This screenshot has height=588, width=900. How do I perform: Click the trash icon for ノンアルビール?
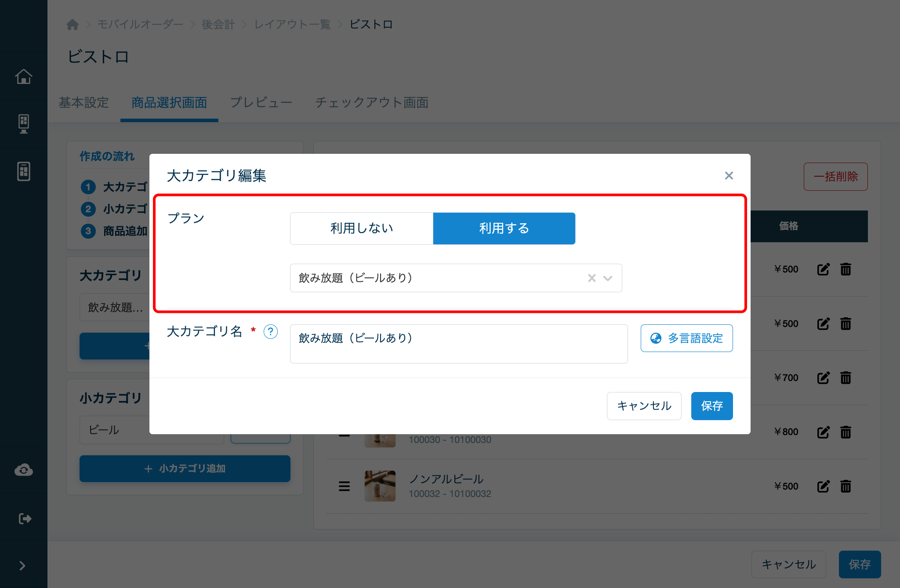pyautogui.click(x=846, y=486)
